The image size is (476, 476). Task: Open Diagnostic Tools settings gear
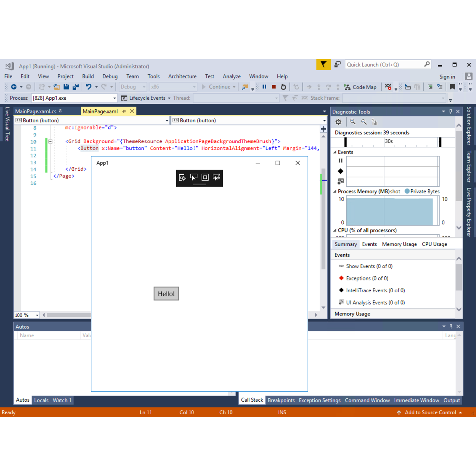pos(338,122)
